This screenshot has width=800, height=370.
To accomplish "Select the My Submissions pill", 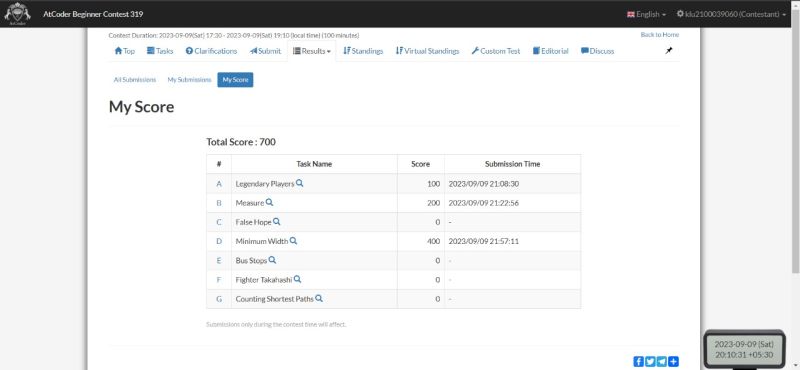I will [x=189, y=80].
